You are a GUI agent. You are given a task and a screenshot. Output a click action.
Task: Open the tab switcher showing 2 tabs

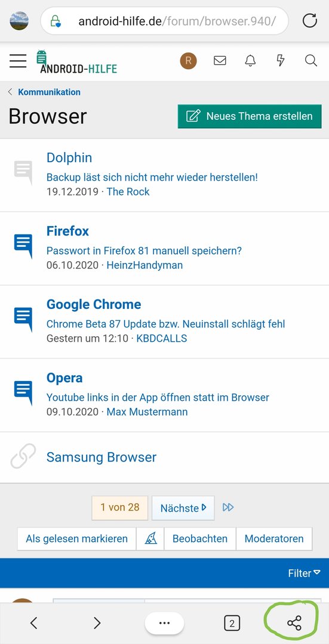(232, 624)
